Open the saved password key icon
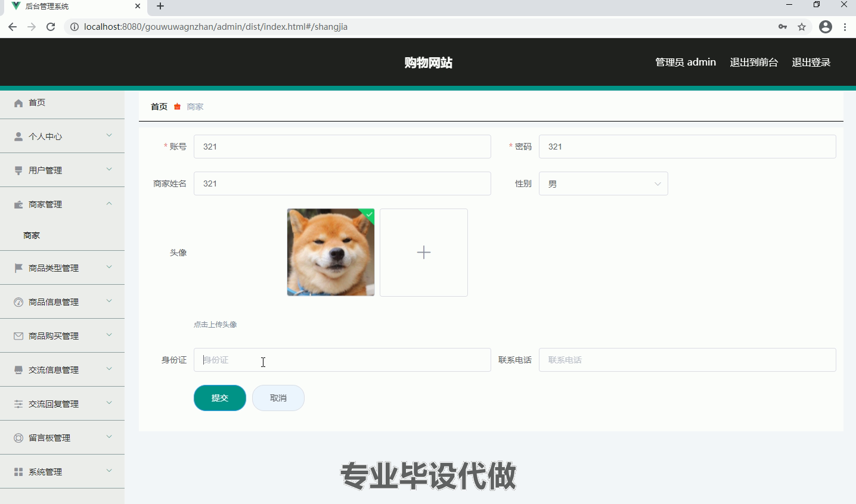This screenshot has height=504, width=856. pos(783,27)
